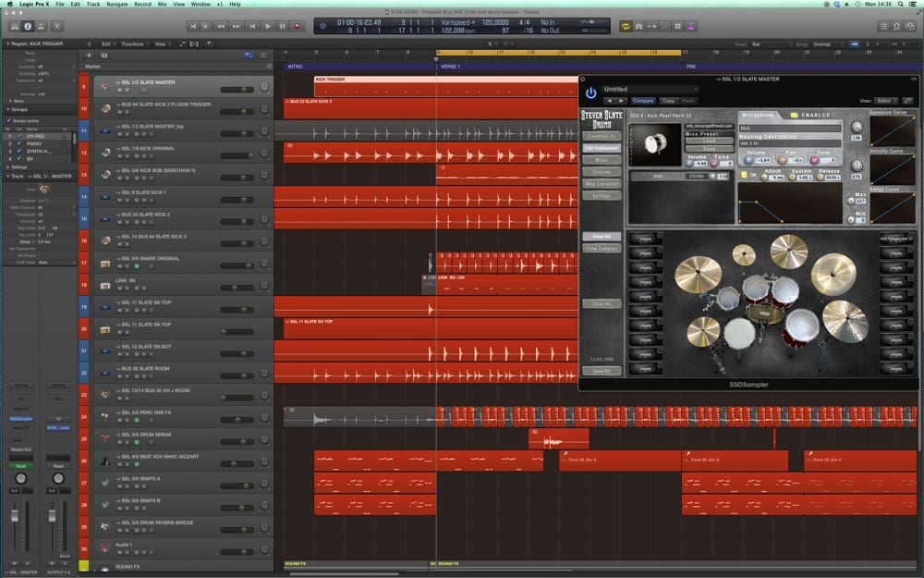This screenshot has width=924, height=578.
Task: Open the Window menu
Action: [201, 4]
